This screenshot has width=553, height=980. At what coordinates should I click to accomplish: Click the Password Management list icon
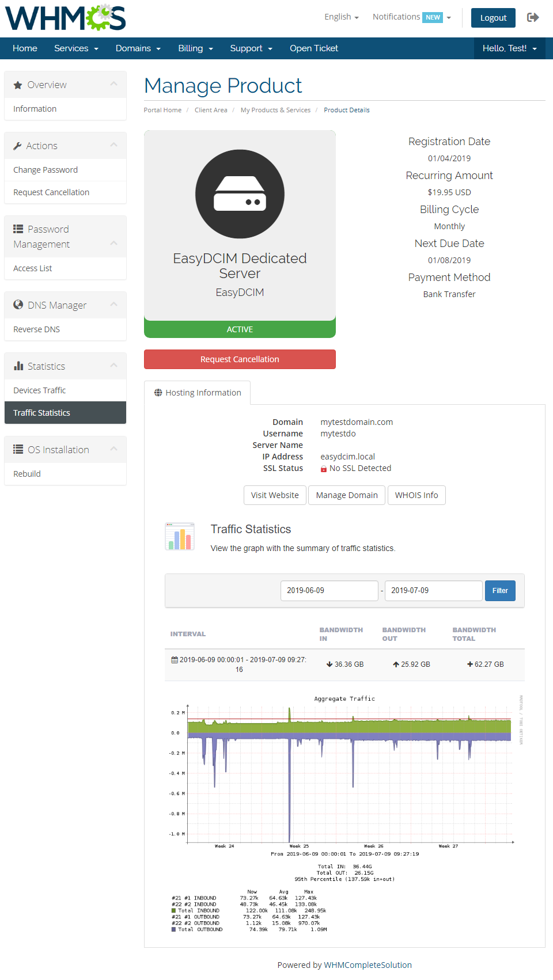pos(18,229)
